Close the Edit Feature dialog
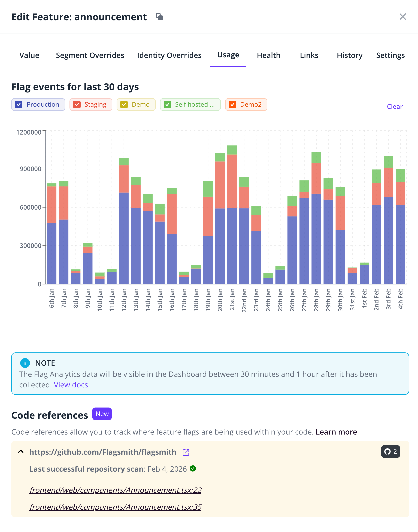418x532 pixels. 403,17
